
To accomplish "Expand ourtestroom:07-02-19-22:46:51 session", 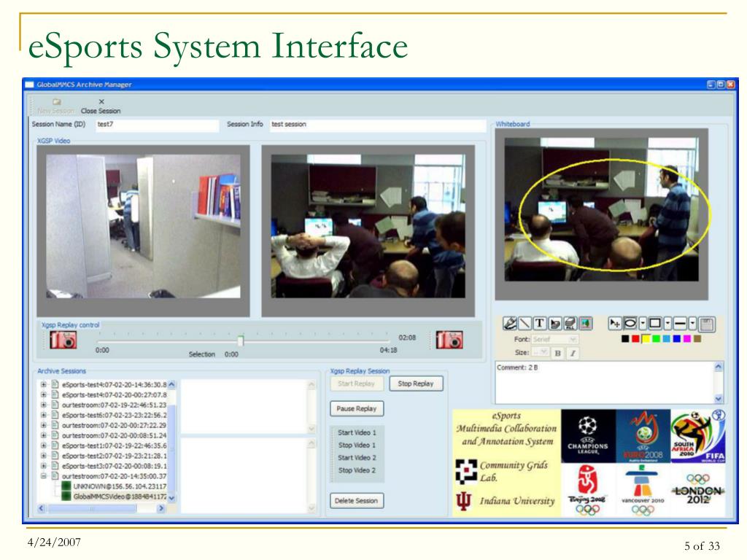I will 43,405.
